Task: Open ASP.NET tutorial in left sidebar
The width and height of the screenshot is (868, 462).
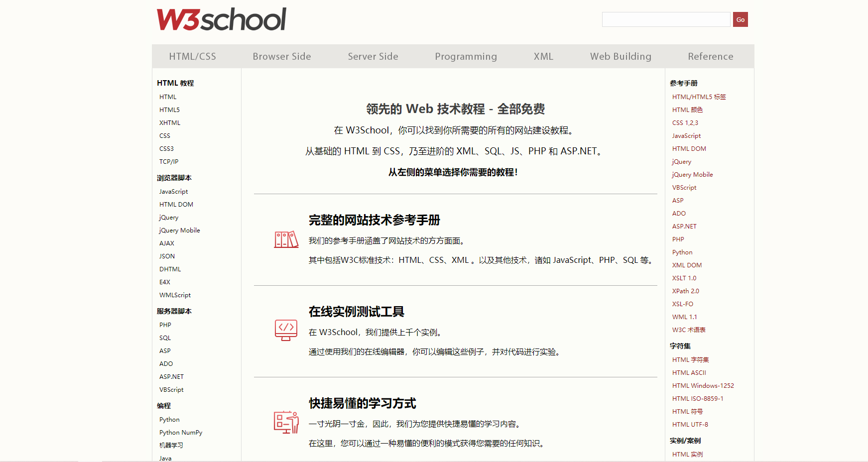Action: click(171, 376)
